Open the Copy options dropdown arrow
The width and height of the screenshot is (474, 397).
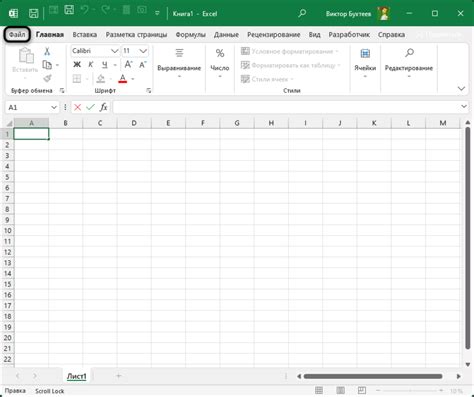[57, 65]
